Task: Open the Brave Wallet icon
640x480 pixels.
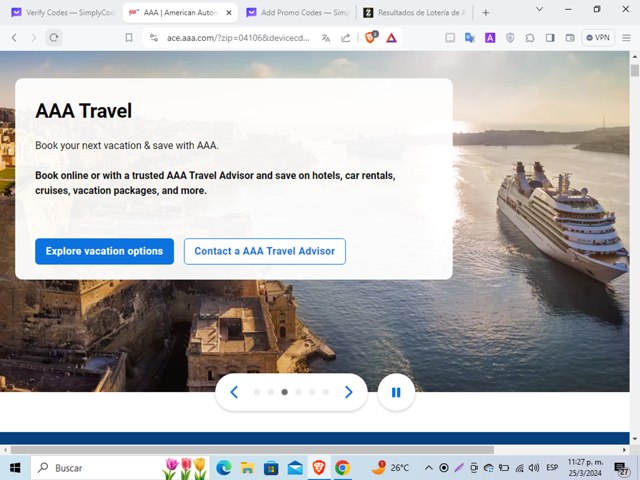Action: pos(570,38)
